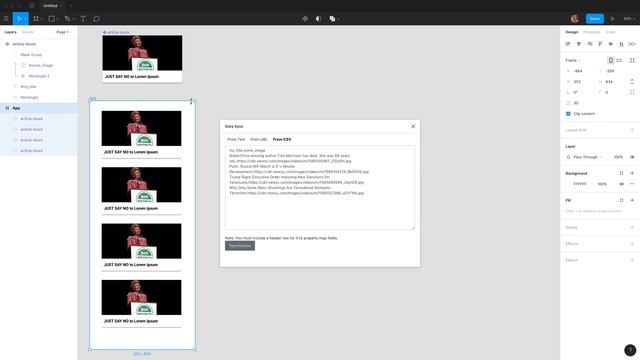The height and width of the screenshot is (360, 640).
Task: Add an Effect with plus
Action: pyautogui.click(x=632, y=244)
